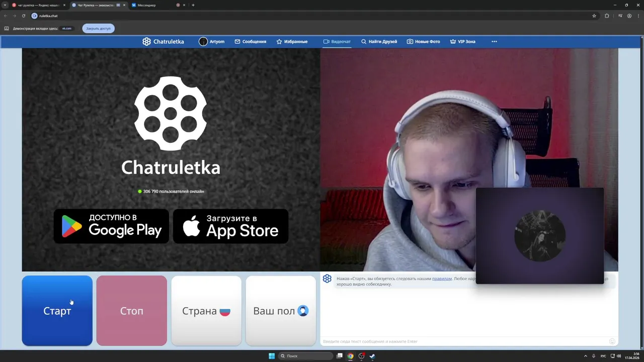
Task: Open Новые Фото section
Action: [424, 41]
